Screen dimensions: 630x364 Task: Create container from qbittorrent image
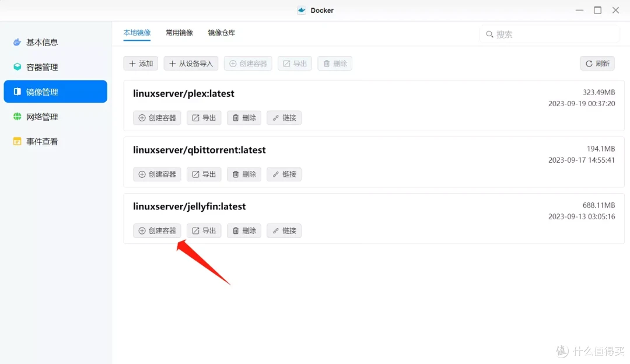coord(157,174)
